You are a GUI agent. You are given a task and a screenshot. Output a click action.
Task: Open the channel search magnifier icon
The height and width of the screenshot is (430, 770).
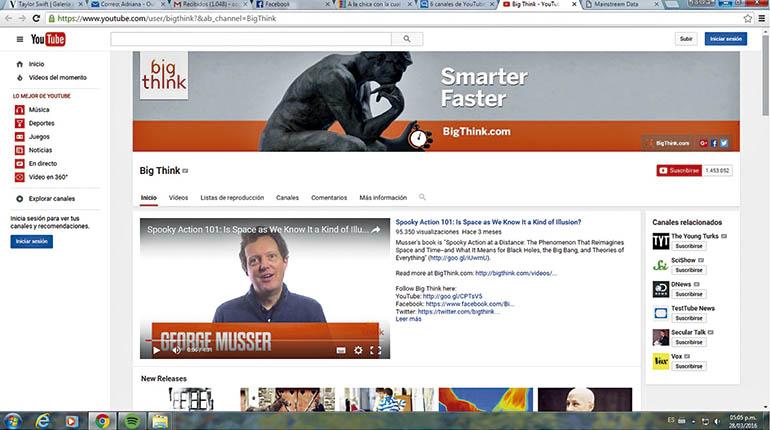(x=422, y=197)
